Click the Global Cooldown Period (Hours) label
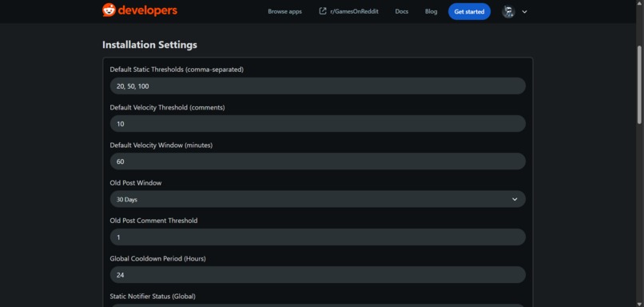 [x=157, y=258]
